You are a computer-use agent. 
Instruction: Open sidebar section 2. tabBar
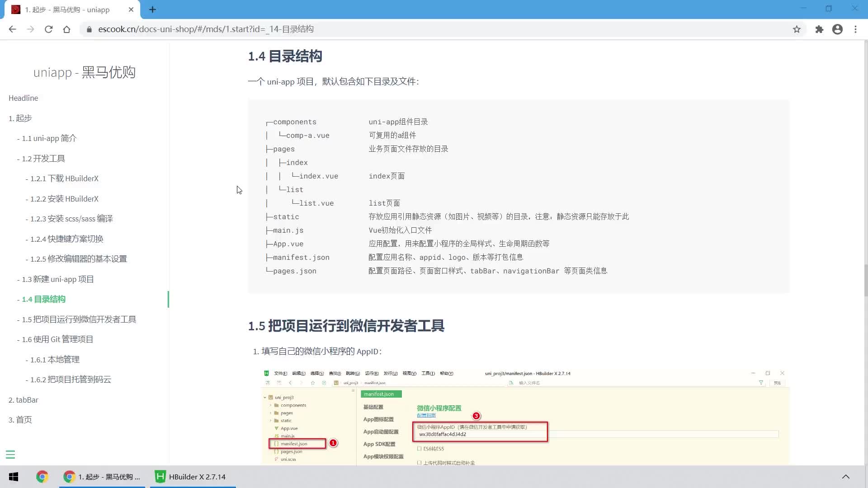tap(24, 400)
